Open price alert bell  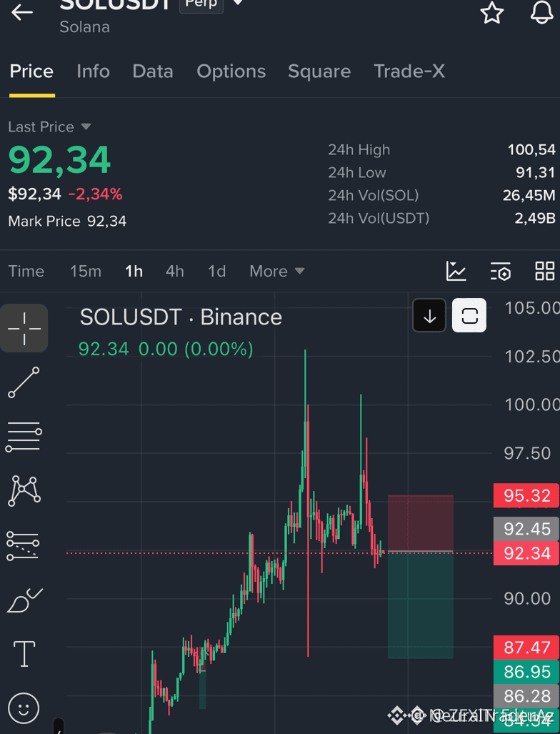pyautogui.click(x=541, y=11)
